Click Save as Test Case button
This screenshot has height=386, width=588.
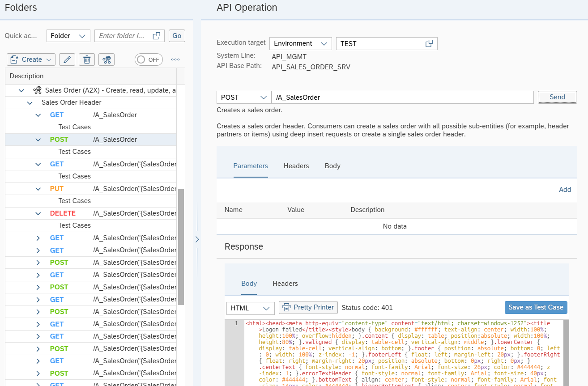[536, 307]
